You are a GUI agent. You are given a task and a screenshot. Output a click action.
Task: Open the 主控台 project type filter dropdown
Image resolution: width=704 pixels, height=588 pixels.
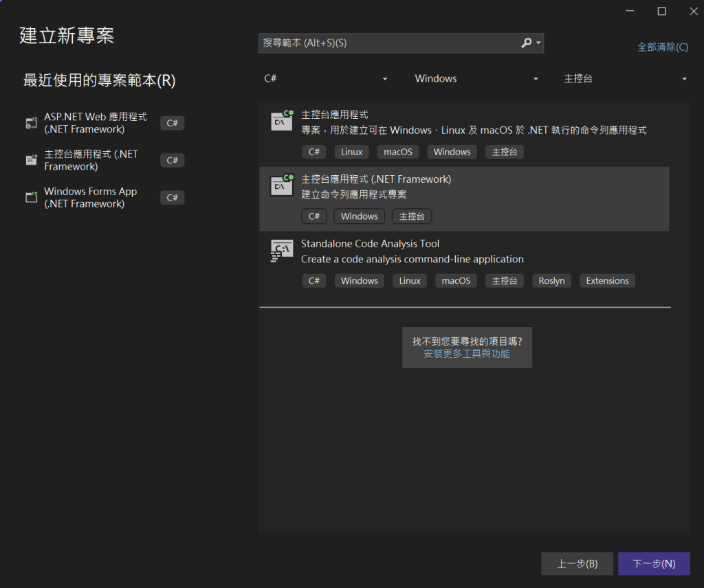625,78
